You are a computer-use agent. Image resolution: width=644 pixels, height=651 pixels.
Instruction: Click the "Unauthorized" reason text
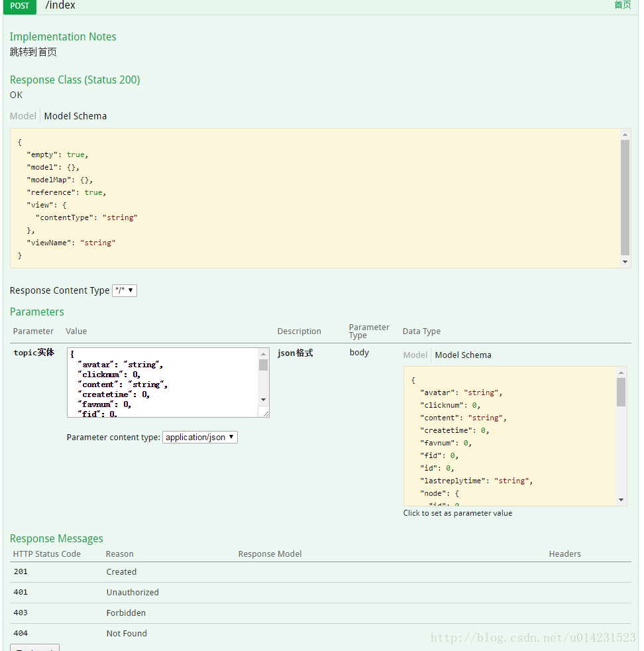133,593
